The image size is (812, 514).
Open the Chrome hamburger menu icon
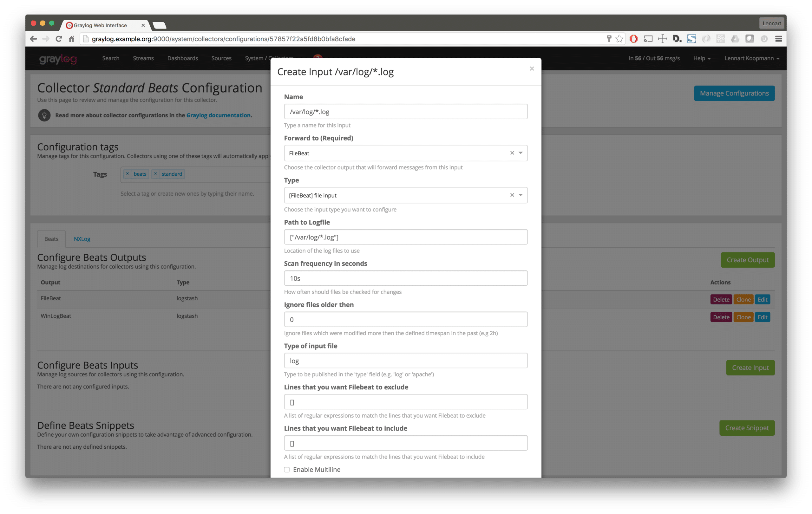[x=778, y=39]
